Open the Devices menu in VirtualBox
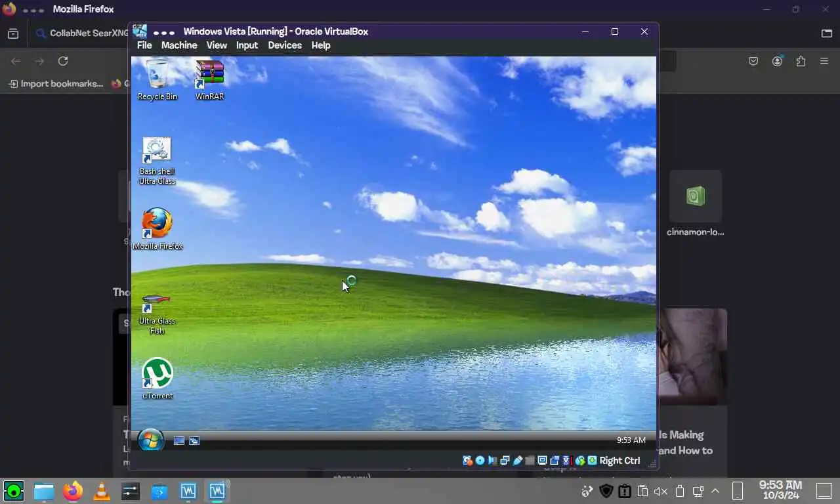 point(285,45)
